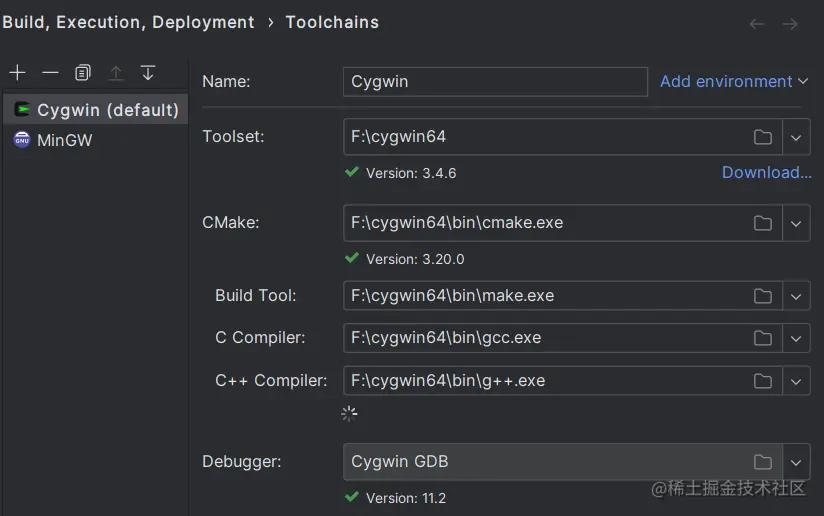This screenshot has width=824, height=516.
Task: Navigate back with left arrow
Action: 757,24
